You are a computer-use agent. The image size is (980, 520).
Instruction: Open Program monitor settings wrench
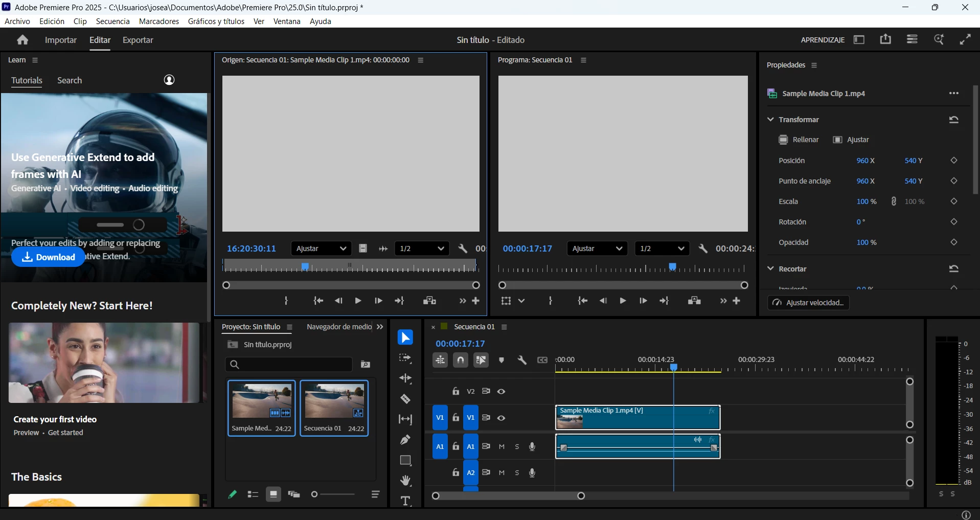(703, 248)
